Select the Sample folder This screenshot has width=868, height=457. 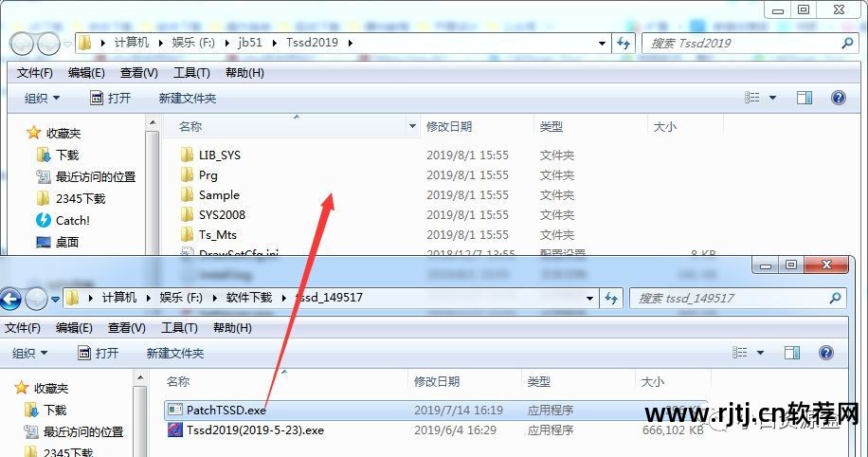pos(209,195)
